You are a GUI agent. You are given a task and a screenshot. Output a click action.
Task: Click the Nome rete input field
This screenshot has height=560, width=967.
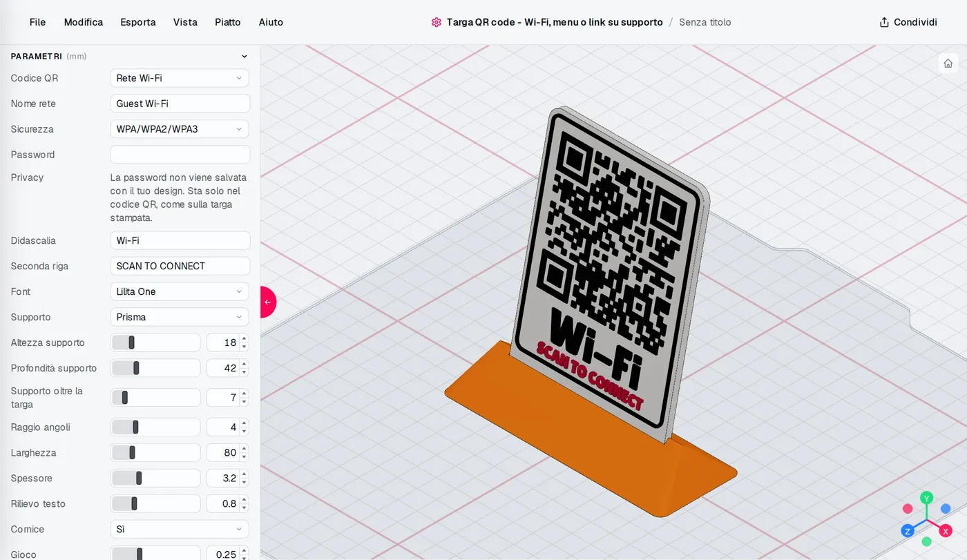click(x=180, y=104)
